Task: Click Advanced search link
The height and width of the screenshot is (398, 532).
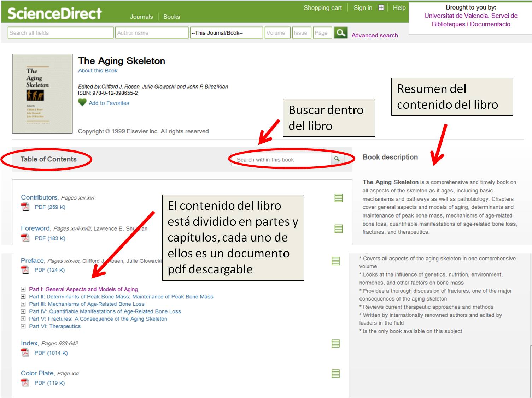Action: [x=375, y=35]
